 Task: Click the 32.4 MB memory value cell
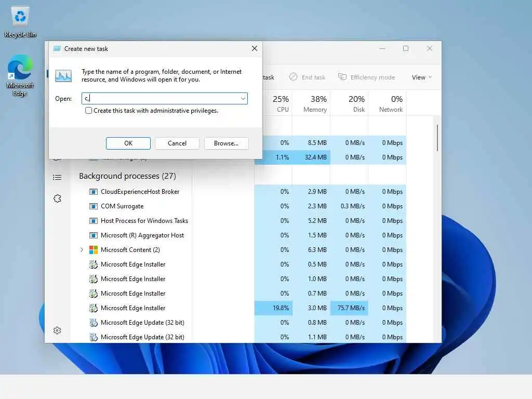(x=312, y=157)
